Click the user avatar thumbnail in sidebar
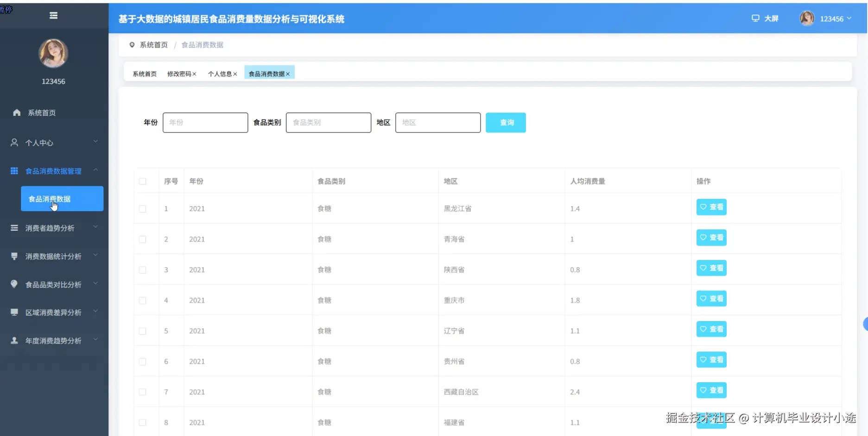Screen dimensions: 868x436 coord(53,53)
